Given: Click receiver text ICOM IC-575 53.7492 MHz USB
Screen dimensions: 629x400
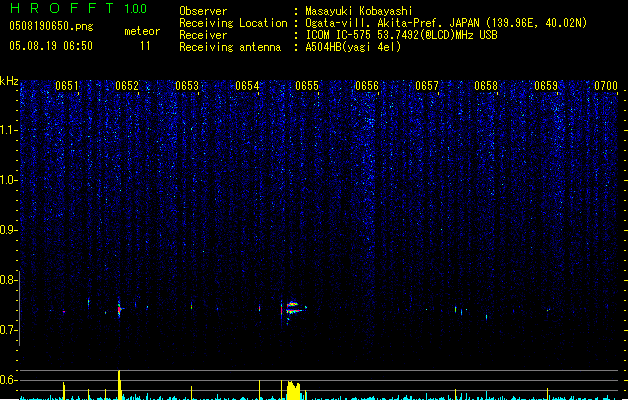Looking at the screenshot, I should (x=401, y=35).
